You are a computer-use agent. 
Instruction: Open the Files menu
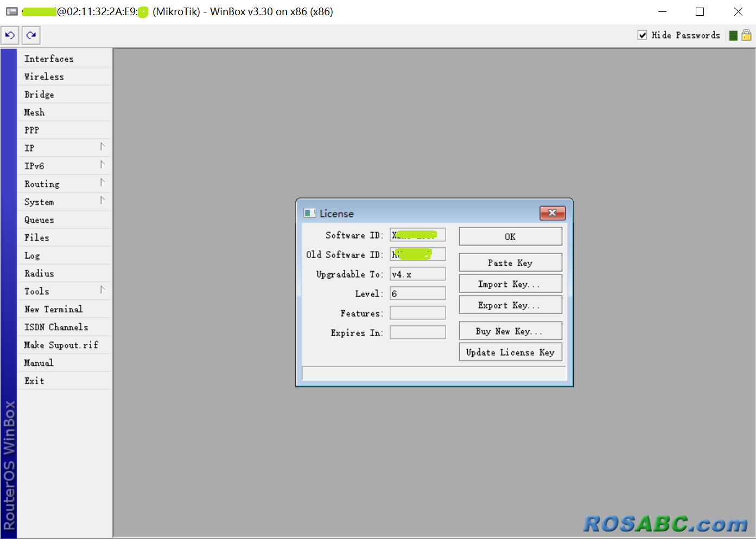click(x=64, y=238)
